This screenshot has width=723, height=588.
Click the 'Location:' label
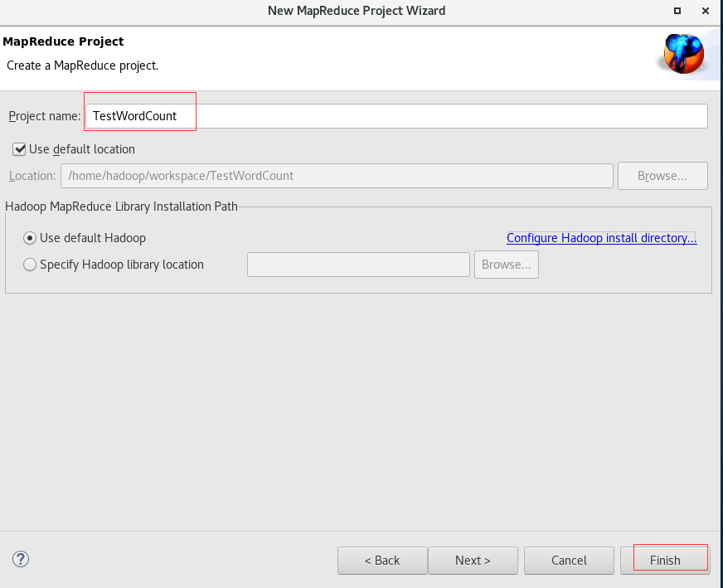coord(32,176)
